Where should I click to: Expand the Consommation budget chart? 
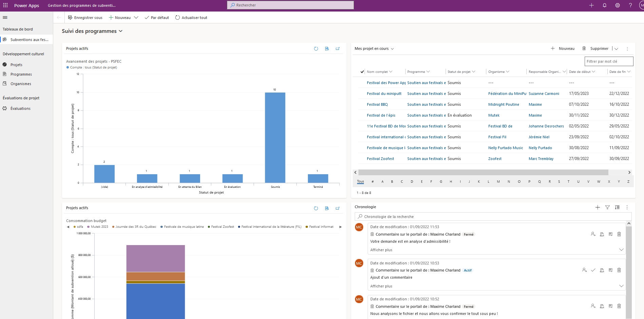point(338,208)
